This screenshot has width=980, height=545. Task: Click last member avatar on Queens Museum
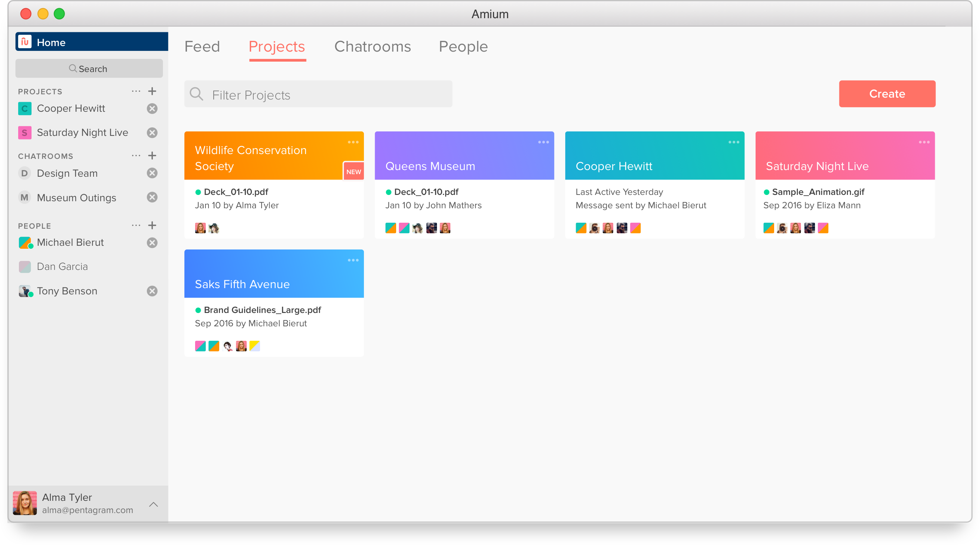click(x=445, y=228)
